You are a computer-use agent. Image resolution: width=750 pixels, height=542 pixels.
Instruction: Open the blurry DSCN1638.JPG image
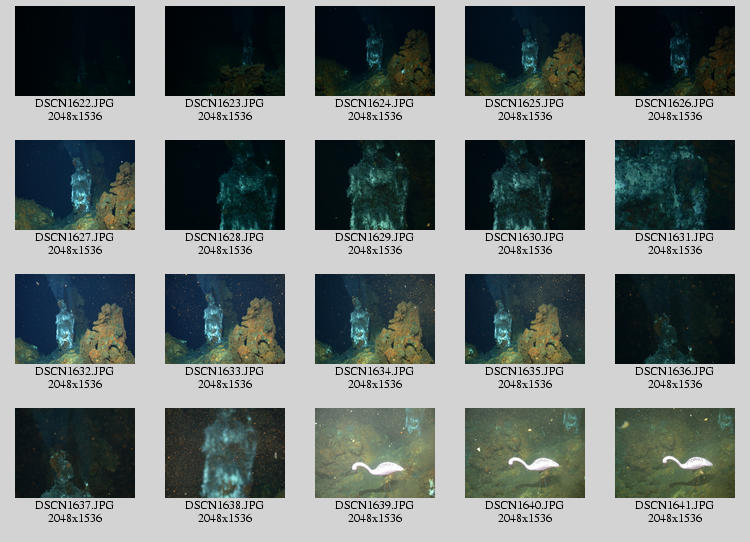225,453
